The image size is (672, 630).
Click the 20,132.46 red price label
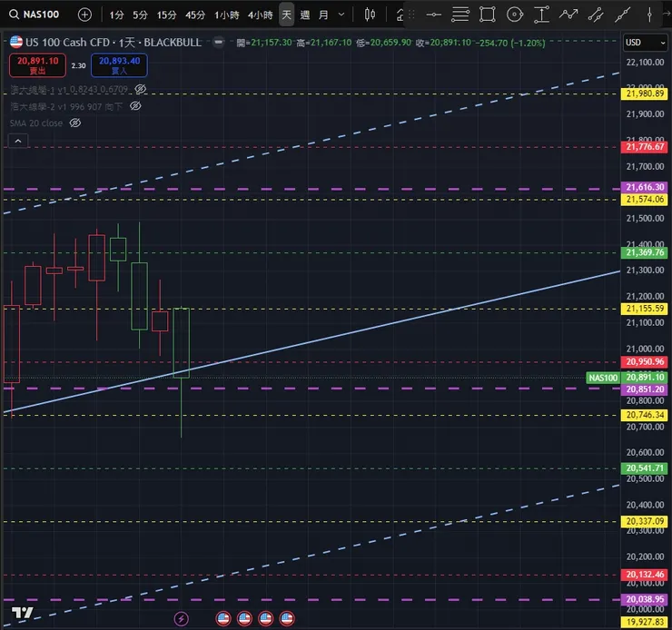(645, 575)
